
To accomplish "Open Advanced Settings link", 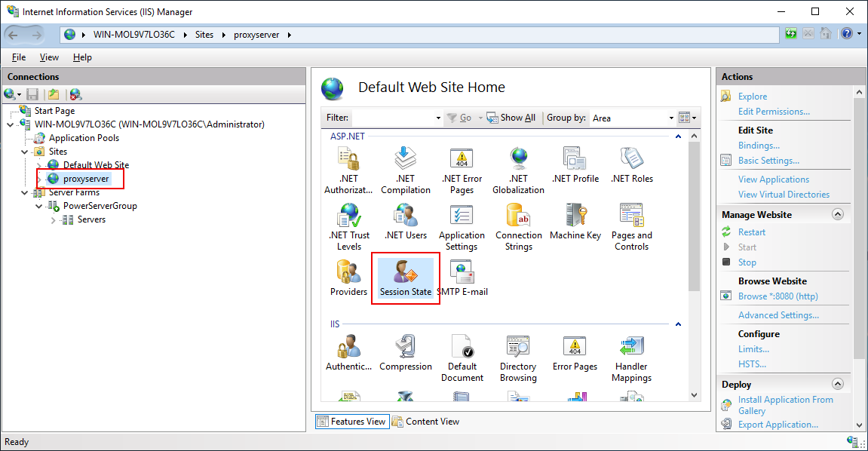I will (778, 315).
